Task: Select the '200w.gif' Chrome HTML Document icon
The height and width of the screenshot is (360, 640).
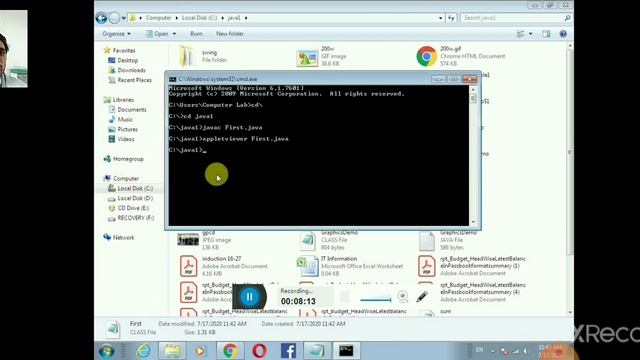Action: [x=427, y=56]
